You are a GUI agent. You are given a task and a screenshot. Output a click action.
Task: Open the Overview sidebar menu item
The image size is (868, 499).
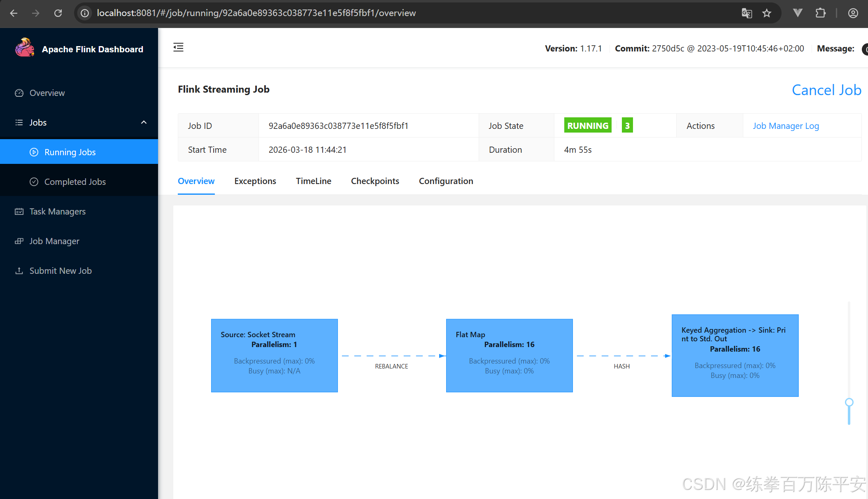pyautogui.click(x=47, y=93)
